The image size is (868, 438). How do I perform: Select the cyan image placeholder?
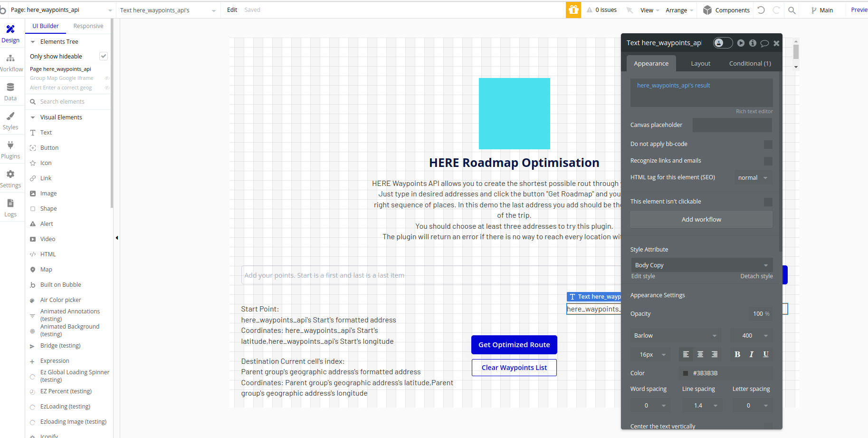(514, 114)
